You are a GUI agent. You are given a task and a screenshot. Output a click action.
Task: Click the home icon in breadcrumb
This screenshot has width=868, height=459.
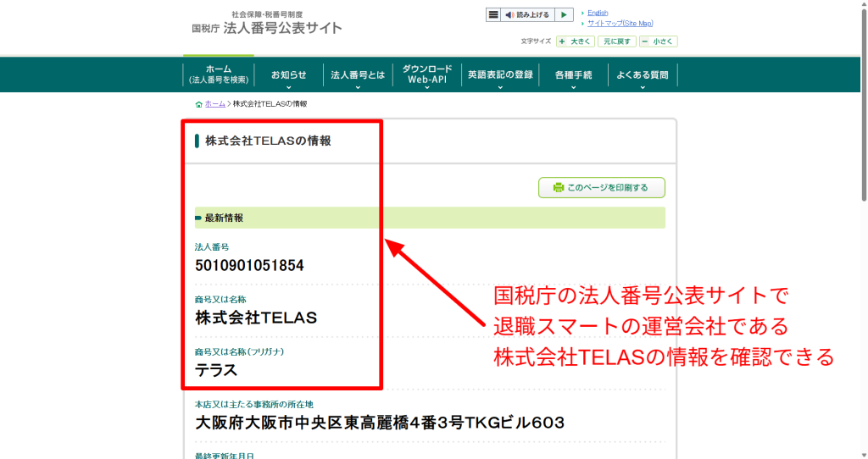(x=198, y=104)
